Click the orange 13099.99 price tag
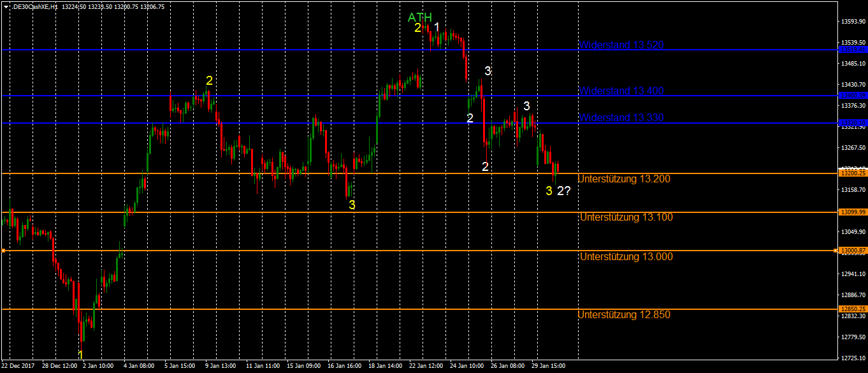The height and width of the screenshot is (373, 868). [852, 212]
